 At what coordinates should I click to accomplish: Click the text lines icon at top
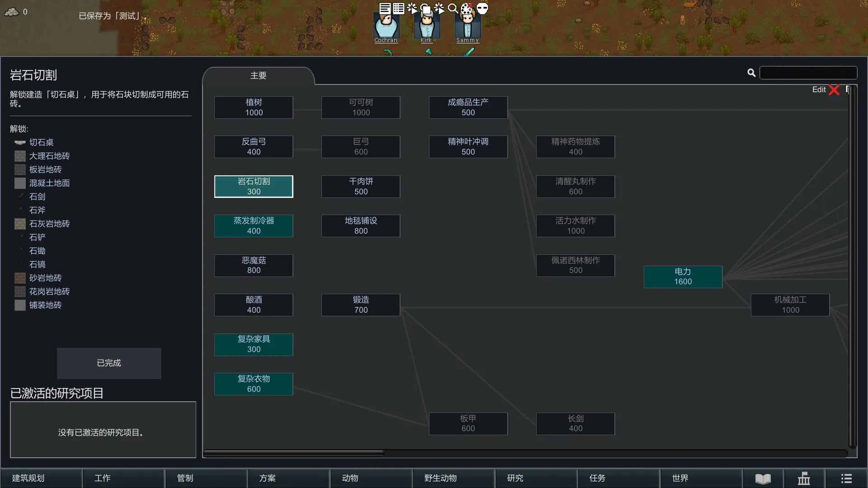[385, 8]
